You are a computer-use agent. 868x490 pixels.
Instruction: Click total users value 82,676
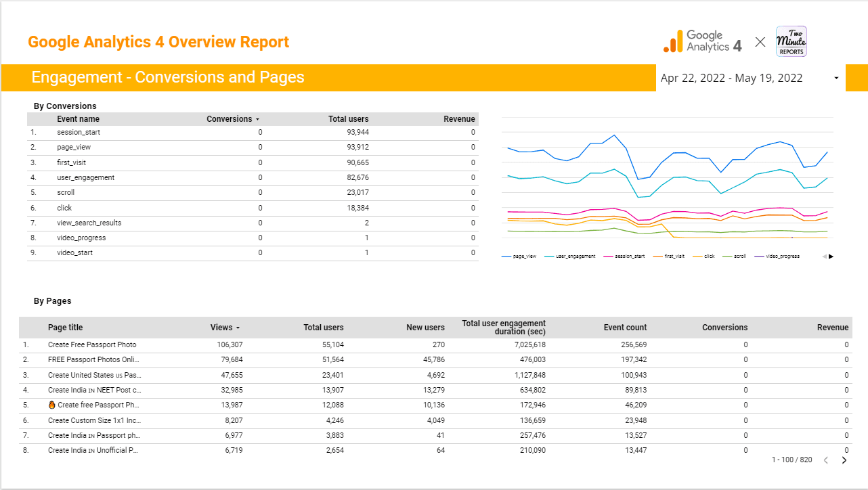357,178
